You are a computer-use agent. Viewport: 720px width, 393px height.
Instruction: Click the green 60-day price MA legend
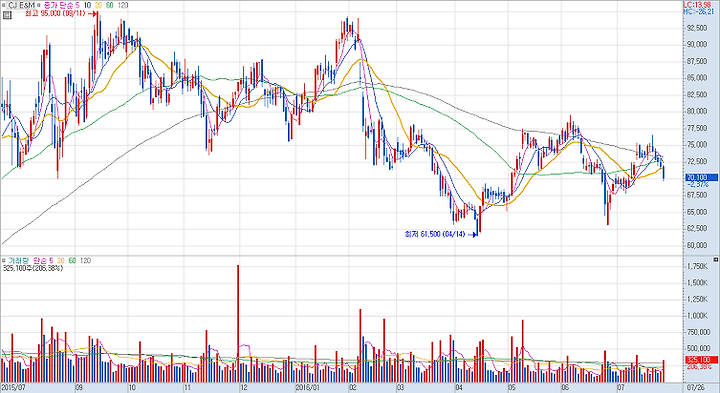[x=109, y=6]
